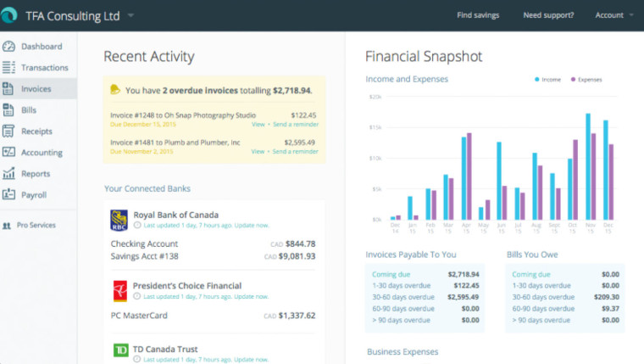Click the Dashboard icon in sidebar

(x=8, y=47)
